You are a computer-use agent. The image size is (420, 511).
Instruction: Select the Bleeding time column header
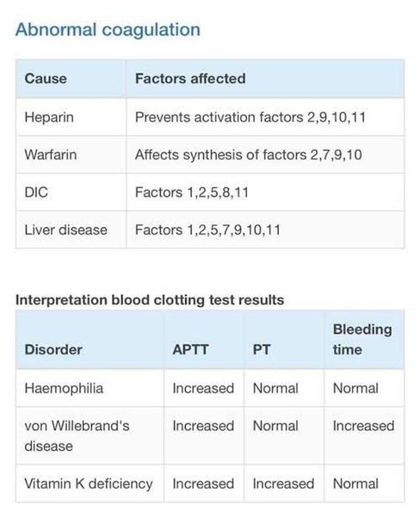tap(362, 339)
